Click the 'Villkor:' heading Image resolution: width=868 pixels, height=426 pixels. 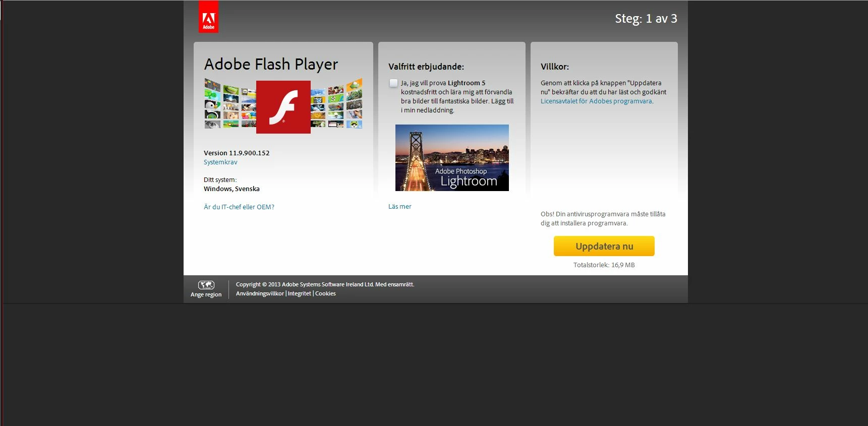[x=555, y=67]
